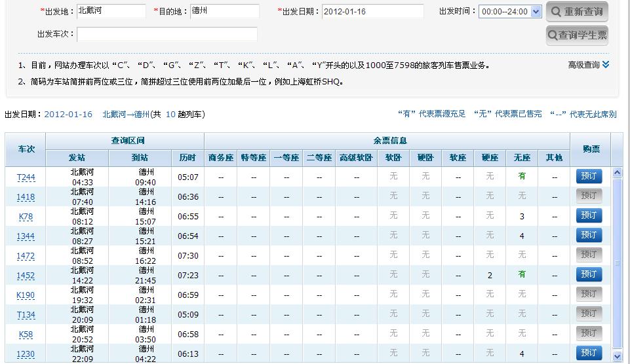This screenshot has width=630, height=364.
Task: Book train 1230 using 预订
Action: (589, 353)
